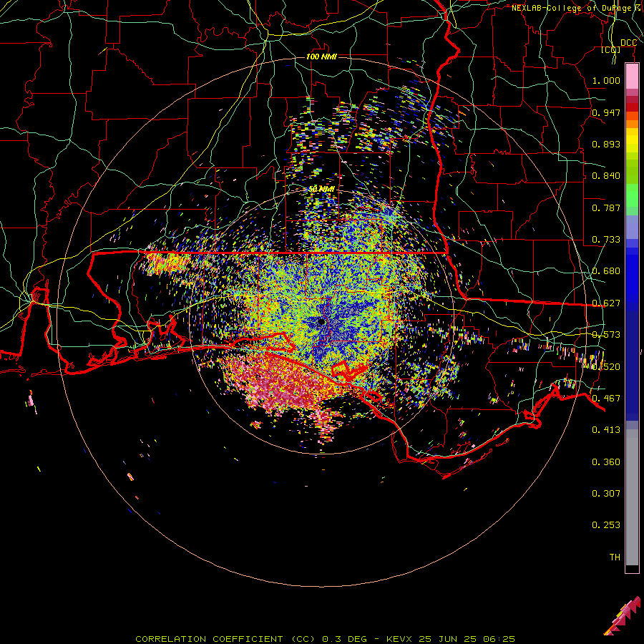Select the 0.680 color scale value
This screenshot has height=644, width=644.
coord(606,271)
